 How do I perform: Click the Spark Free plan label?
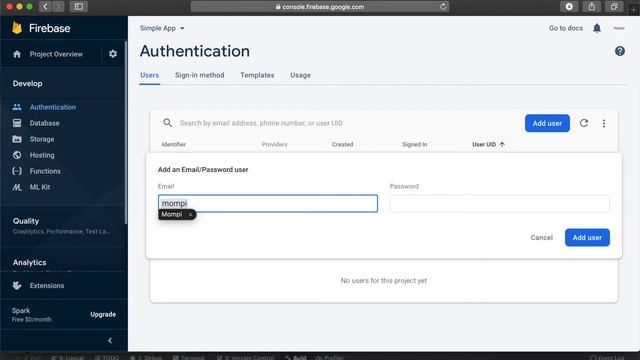pyautogui.click(x=31, y=315)
